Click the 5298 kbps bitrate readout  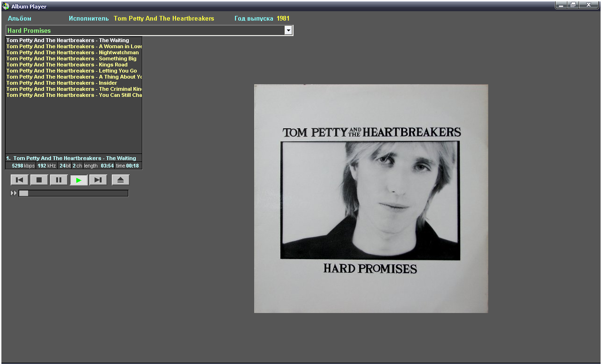click(x=23, y=166)
